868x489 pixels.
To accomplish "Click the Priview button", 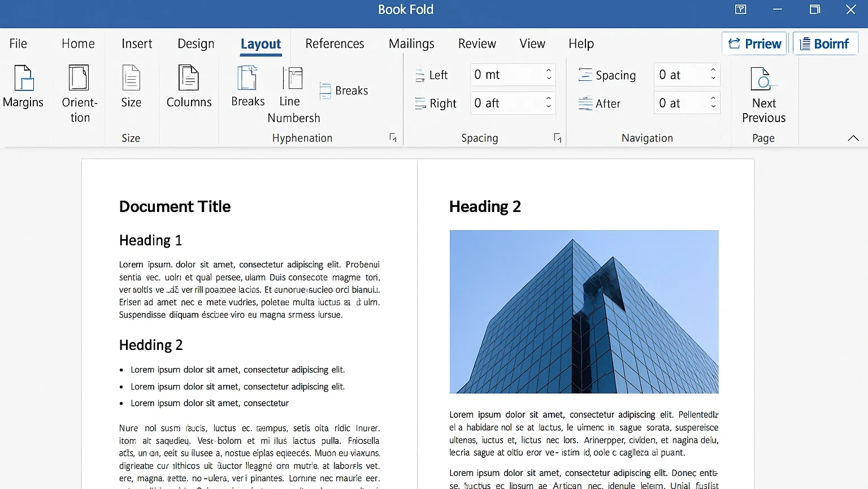I will coord(754,44).
